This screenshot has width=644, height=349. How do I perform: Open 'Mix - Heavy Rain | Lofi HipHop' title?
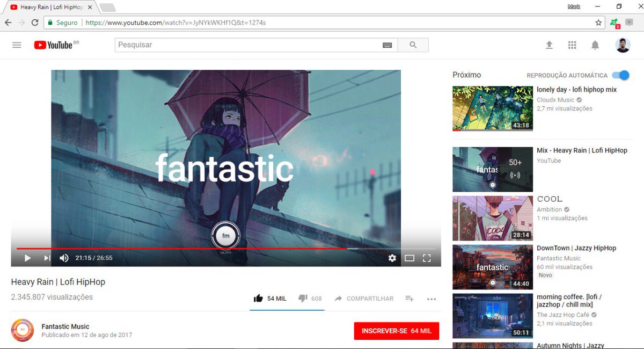pos(582,150)
